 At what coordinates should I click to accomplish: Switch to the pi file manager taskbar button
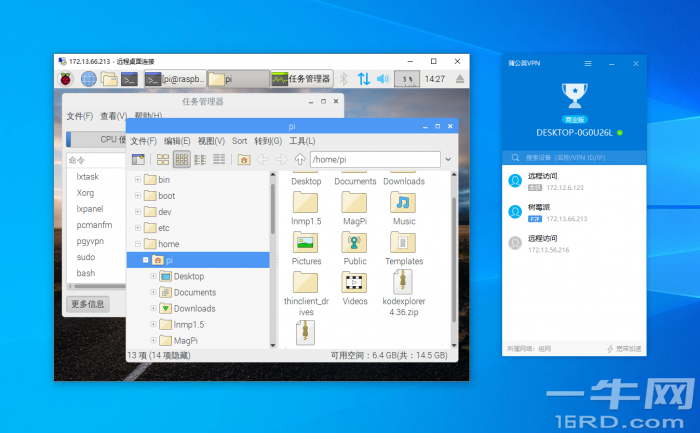238,79
